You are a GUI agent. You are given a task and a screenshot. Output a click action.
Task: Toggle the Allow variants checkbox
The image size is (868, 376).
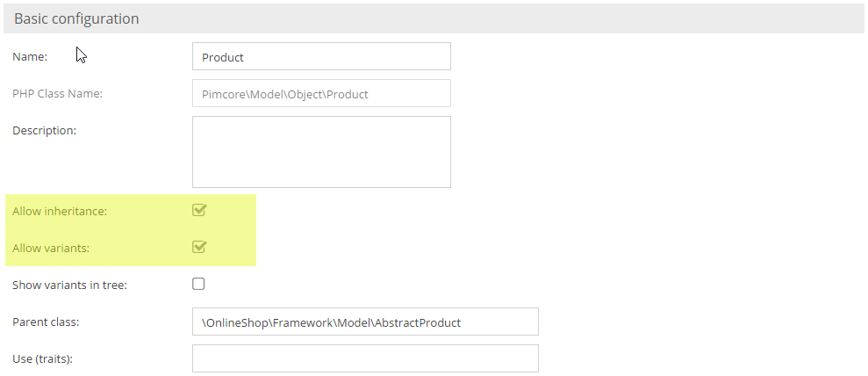pyautogui.click(x=198, y=247)
